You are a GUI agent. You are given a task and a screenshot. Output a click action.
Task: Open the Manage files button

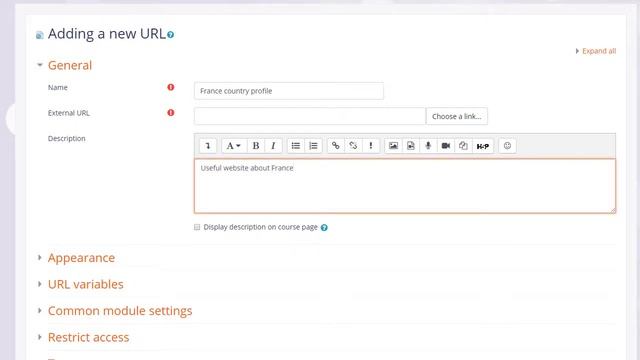(463, 146)
